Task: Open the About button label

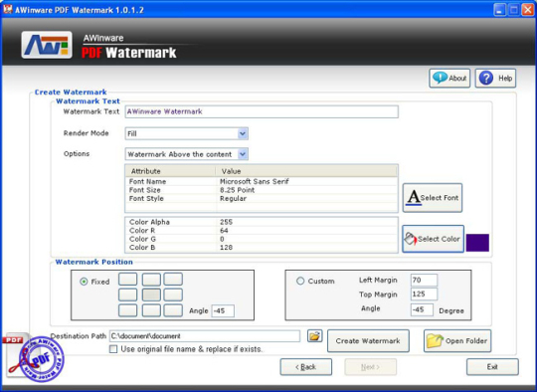Action: (x=457, y=79)
